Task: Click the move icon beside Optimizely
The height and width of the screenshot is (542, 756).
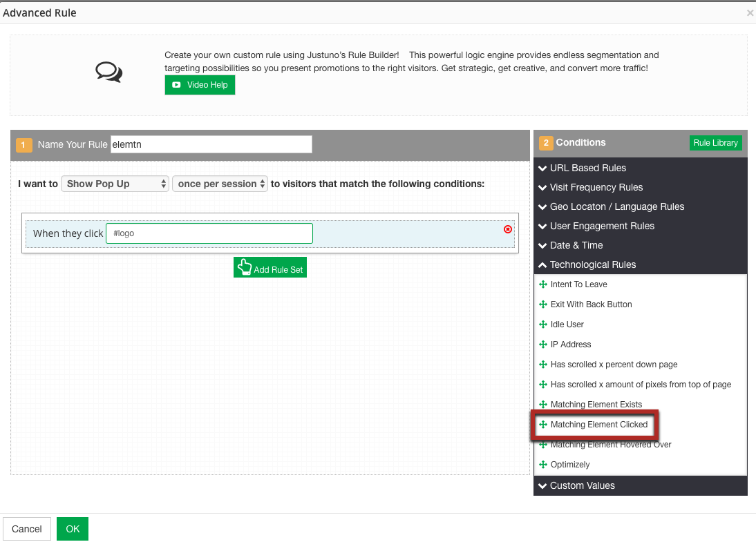Action: 543,465
